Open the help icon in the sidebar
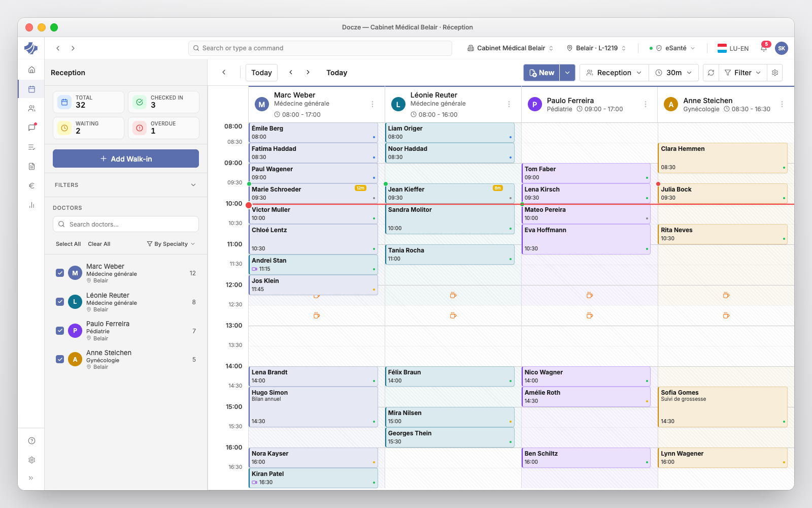The width and height of the screenshot is (812, 508). coord(31,440)
